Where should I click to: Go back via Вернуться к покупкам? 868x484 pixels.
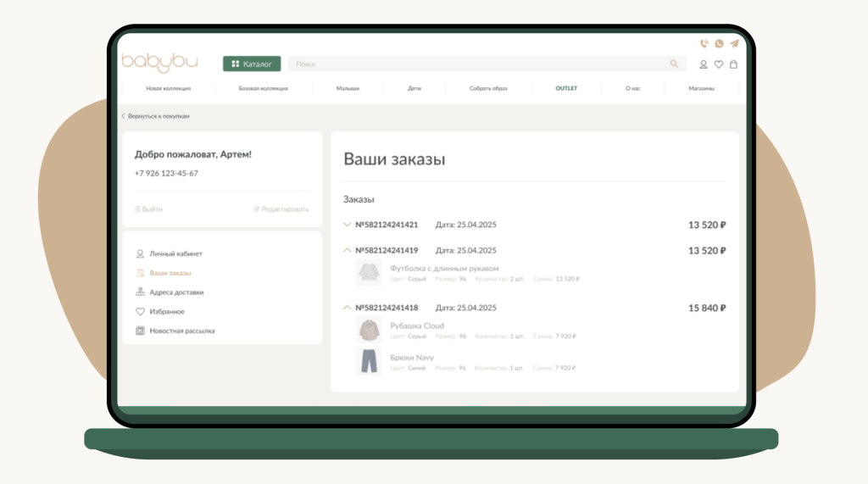[x=156, y=116]
